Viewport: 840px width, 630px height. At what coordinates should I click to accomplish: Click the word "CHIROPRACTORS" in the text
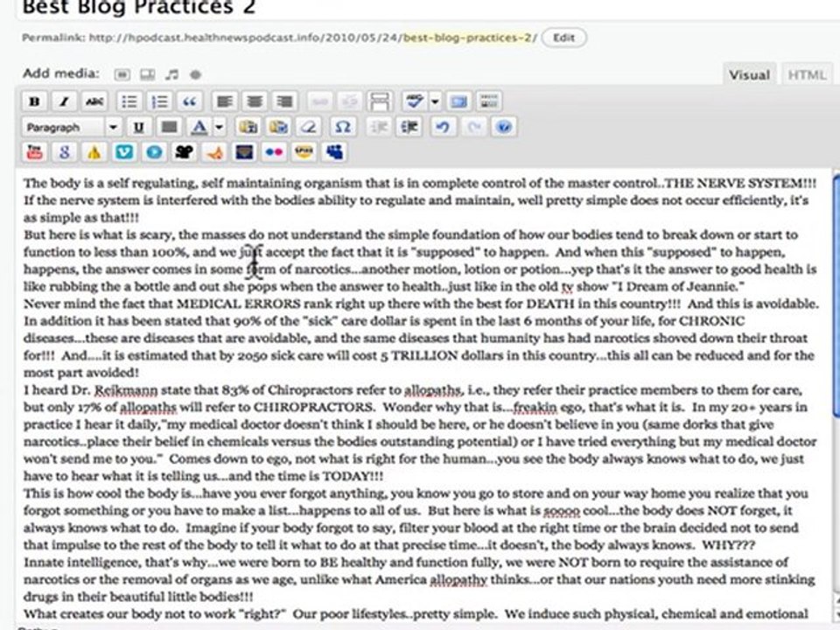point(313,407)
